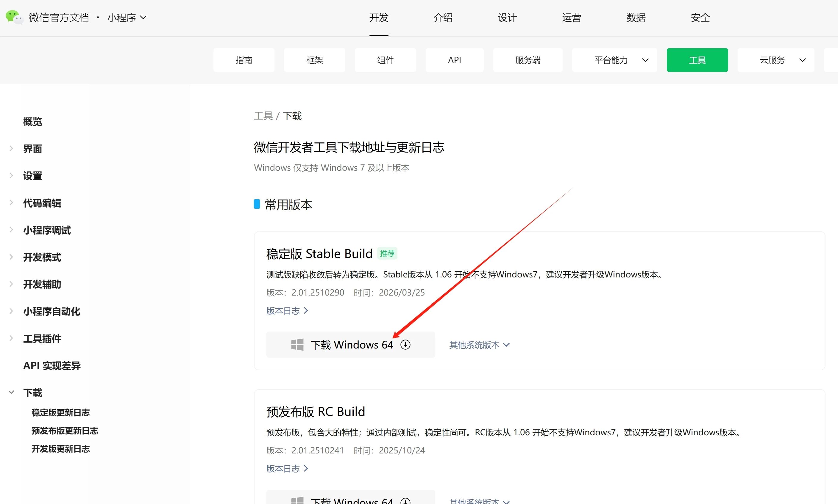Select the 框架 navigation button

314,60
